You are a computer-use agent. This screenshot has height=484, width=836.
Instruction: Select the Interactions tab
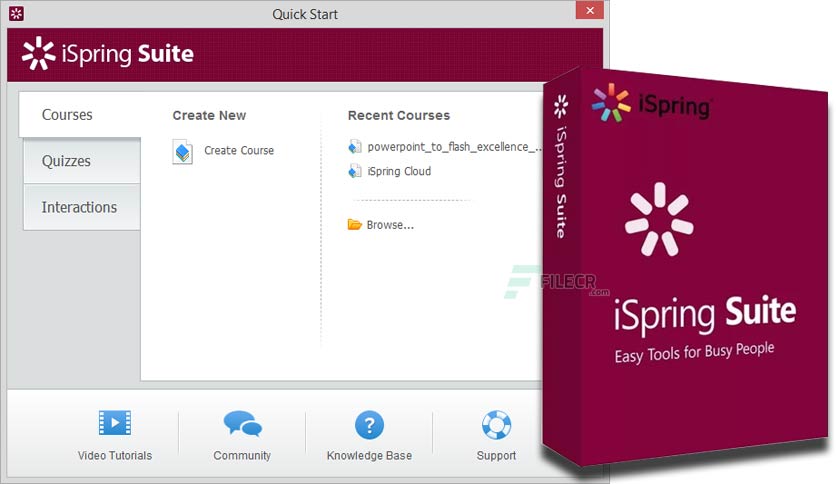click(82, 207)
